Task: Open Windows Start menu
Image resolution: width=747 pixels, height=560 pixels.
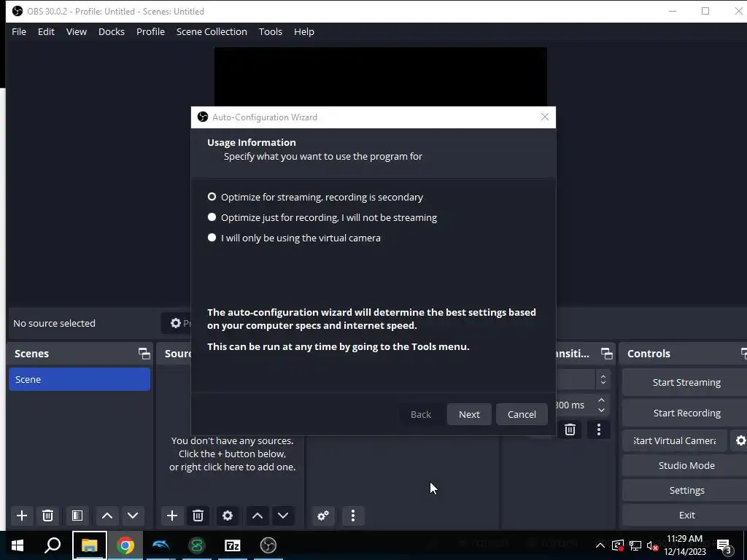Action: (x=18, y=545)
